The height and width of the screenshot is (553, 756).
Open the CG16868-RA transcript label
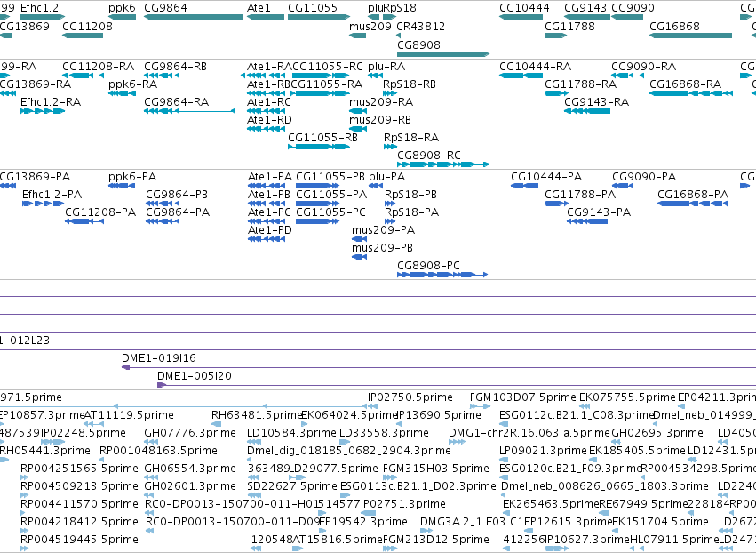pyautogui.click(x=686, y=84)
